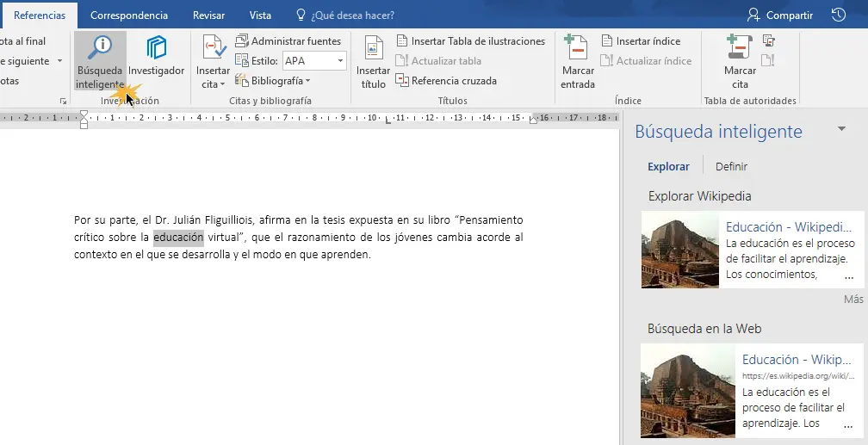Insert a Referencia cruzada
This screenshot has width=868, height=445.
pos(446,81)
